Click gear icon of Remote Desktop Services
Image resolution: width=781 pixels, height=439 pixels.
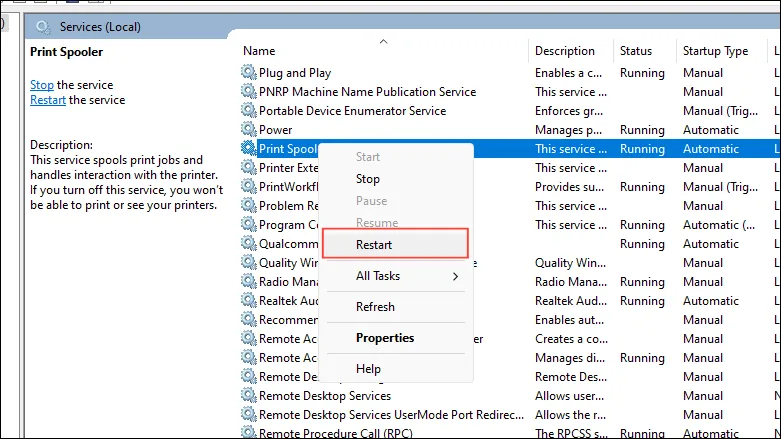point(249,395)
